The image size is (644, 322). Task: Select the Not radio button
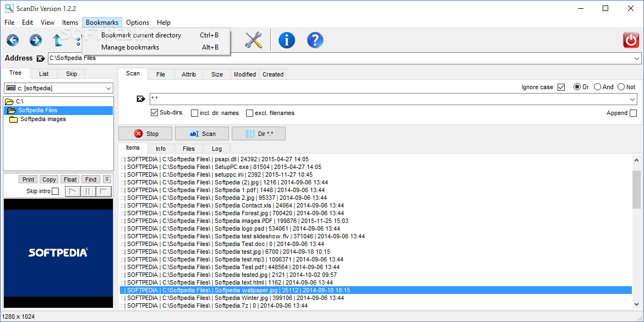click(x=620, y=87)
